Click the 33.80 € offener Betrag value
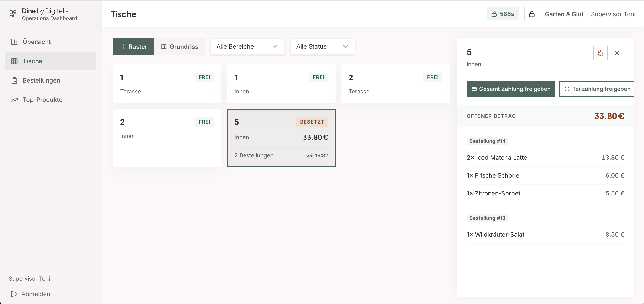644x304 pixels. coord(609,116)
